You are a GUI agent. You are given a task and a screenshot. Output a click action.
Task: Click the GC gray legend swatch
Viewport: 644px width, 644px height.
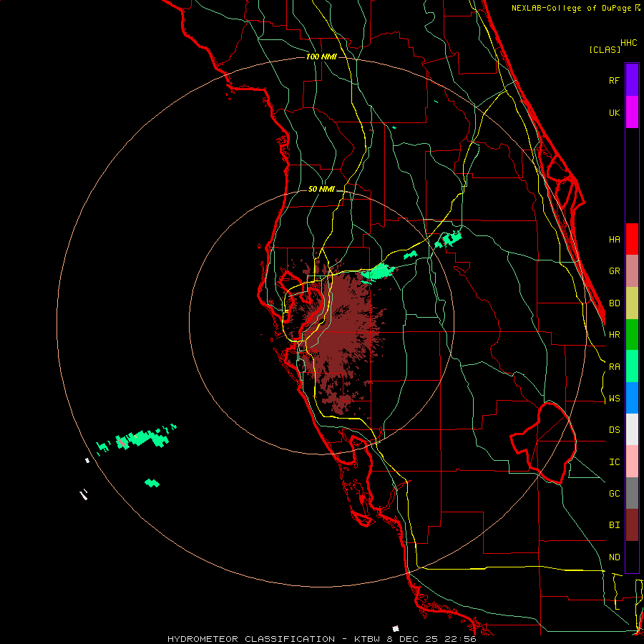pyautogui.click(x=632, y=493)
